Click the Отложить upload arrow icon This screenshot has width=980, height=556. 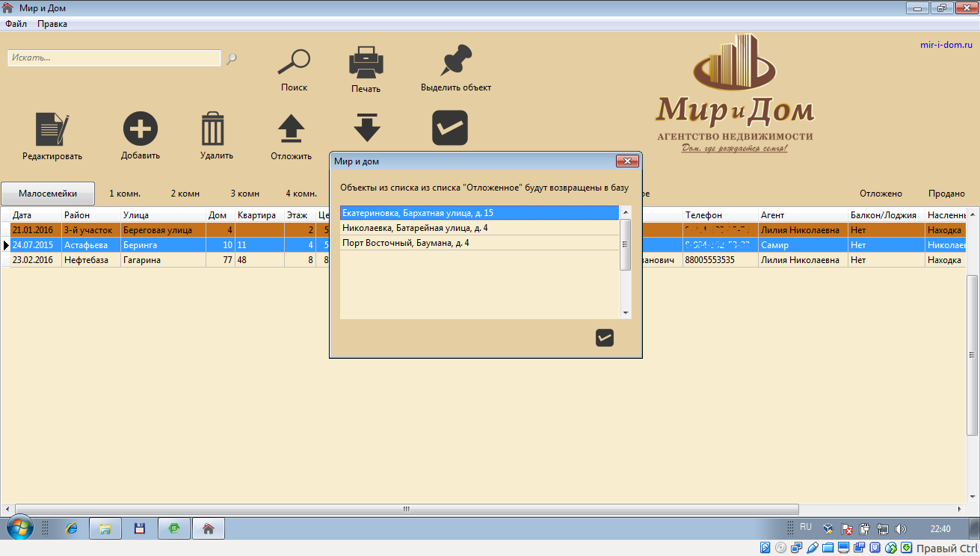pos(292,129)
